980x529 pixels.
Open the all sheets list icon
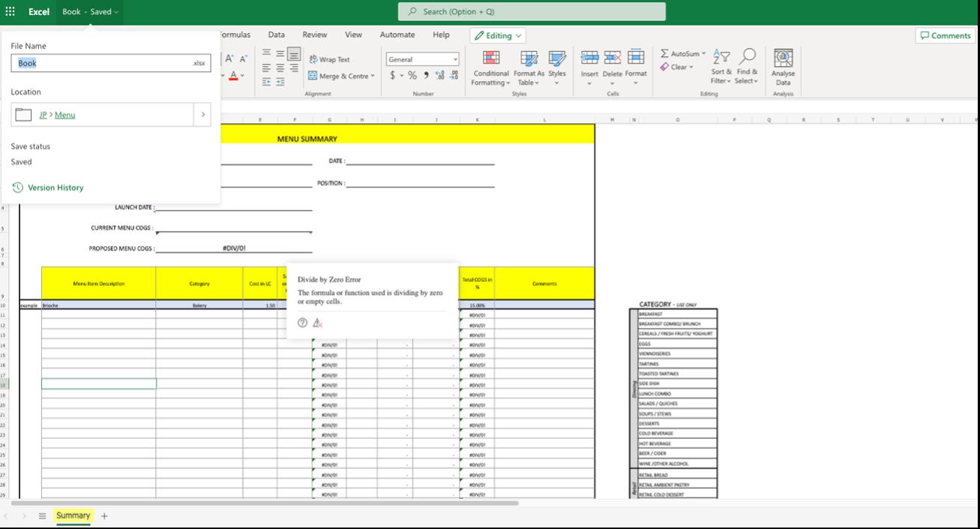pyautogui.click(x=43, y=516)
